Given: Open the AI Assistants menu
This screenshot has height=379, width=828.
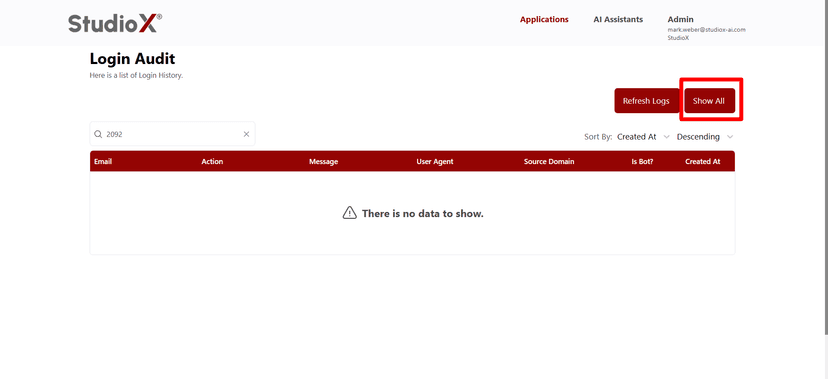Looking at the screenshot, I should (x=618, y=20).
